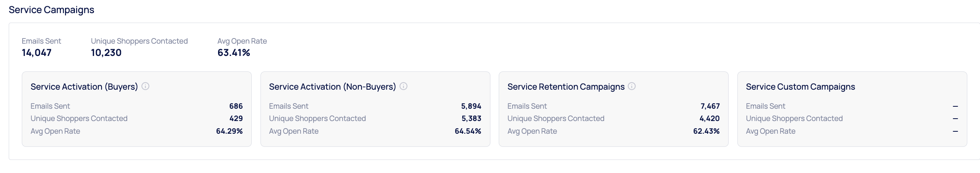The image size is (980, 173).
Task: Select the 5,383 unique shoppers figure
Action: point(471,119)
